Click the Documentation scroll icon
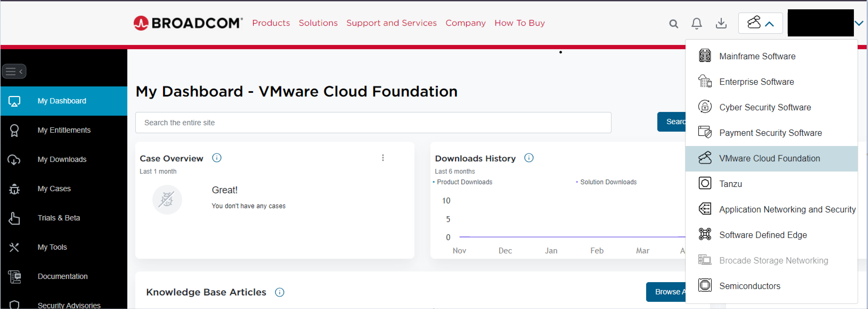868x309 pixels. (14, 277)
